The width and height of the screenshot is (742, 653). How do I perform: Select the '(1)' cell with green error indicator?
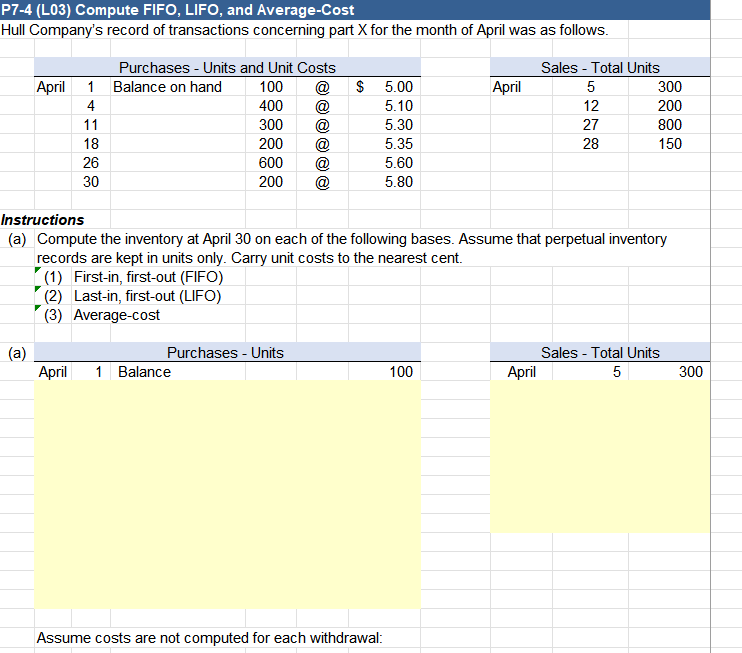pos(53,277)
